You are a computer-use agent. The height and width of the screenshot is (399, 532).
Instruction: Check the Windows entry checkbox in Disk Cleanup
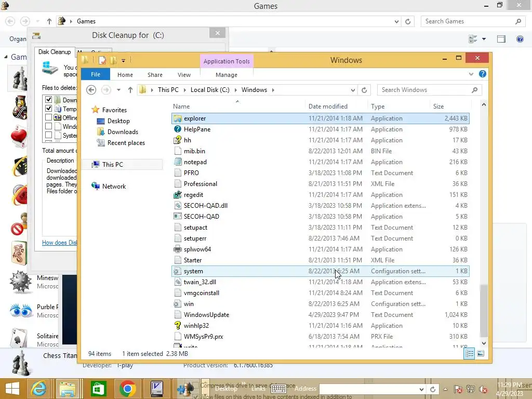pos(48,126)
